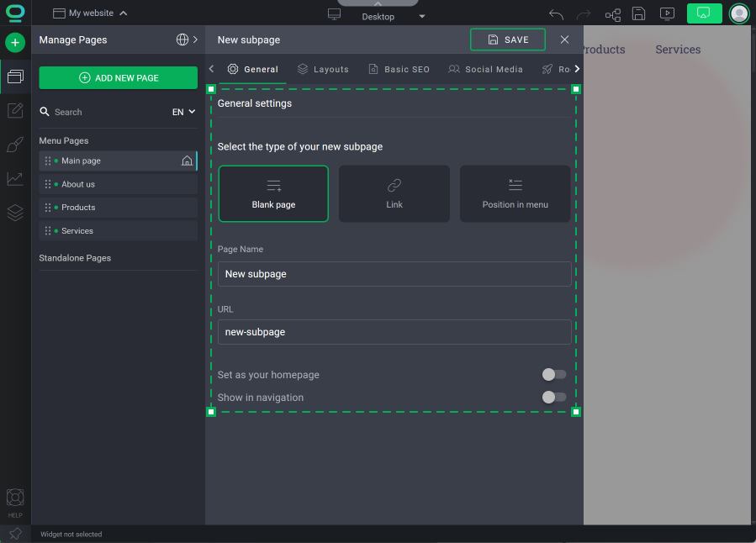This screenshot has height=543, width=756.
Task: Click the globe icon in the Manage Pages header
Action: (182, 40)
